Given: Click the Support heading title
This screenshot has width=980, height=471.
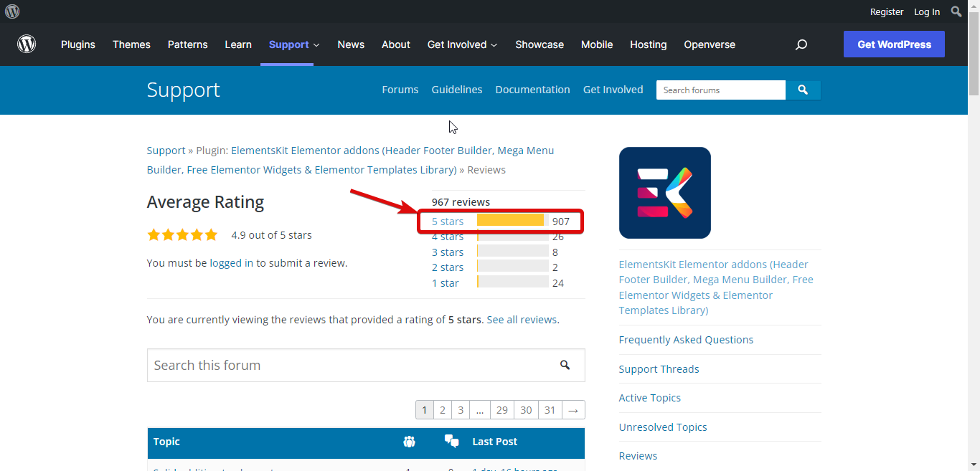Looking at the screenshot, I should click(x=183, y=90).
